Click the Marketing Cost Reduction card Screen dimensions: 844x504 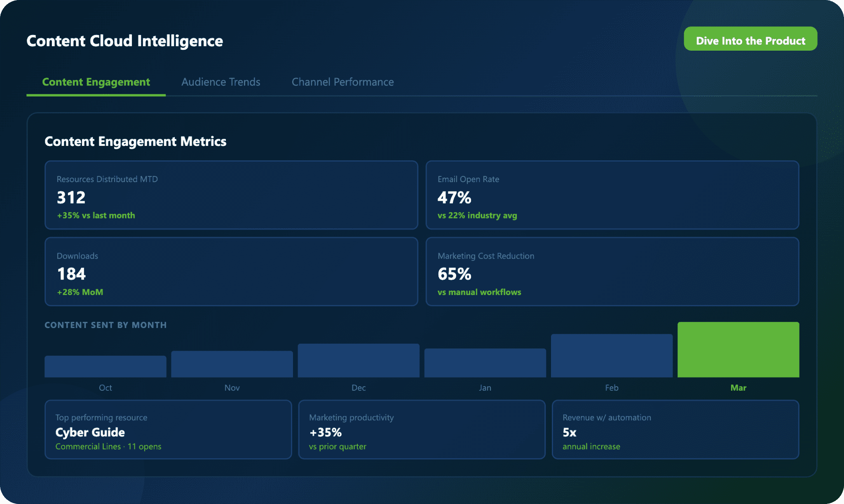pos(612,272)
